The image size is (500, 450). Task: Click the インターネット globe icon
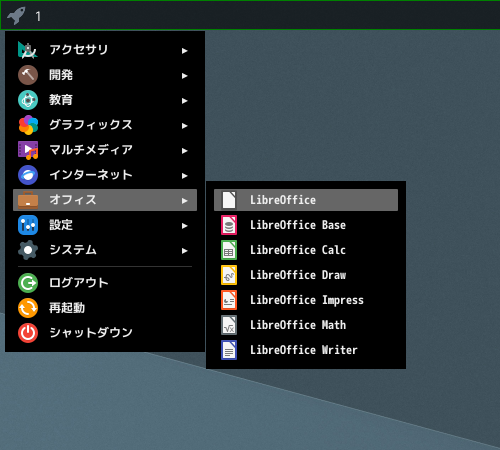(28, 175)
